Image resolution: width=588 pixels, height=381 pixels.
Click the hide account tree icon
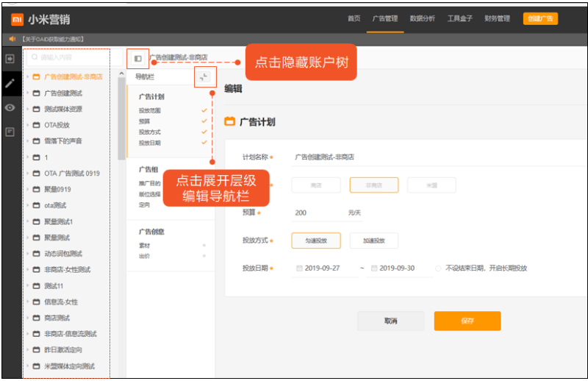pos(138,59)
